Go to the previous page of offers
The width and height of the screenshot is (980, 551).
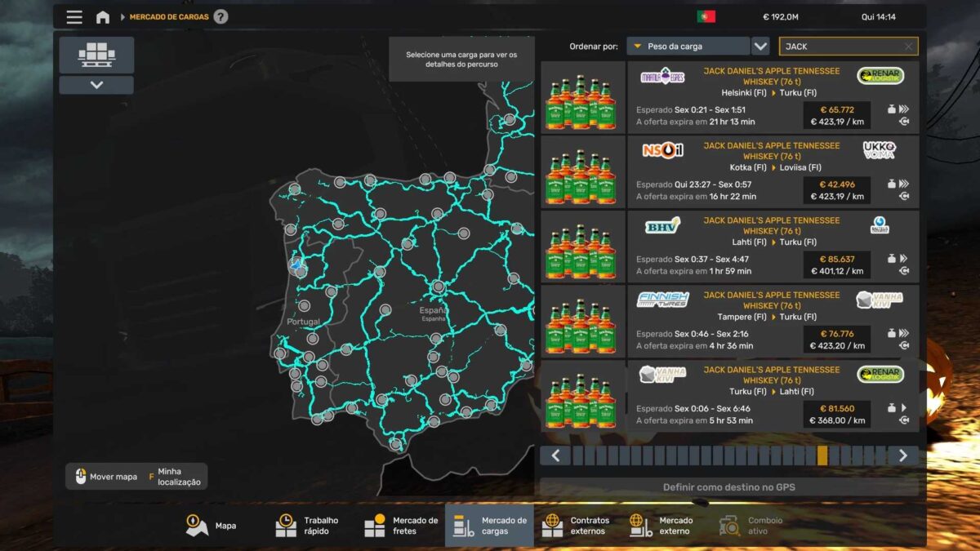click(x=555, y=455)
